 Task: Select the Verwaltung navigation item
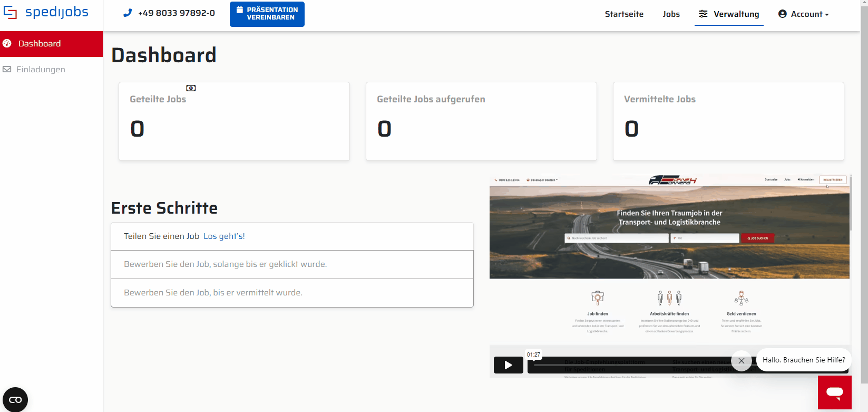[729, 14]
